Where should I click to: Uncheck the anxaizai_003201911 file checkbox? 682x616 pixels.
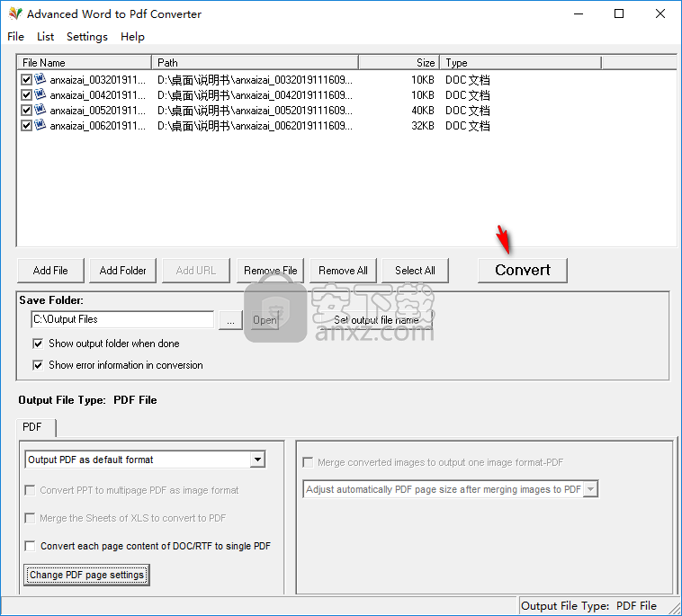tap(26, 79)
